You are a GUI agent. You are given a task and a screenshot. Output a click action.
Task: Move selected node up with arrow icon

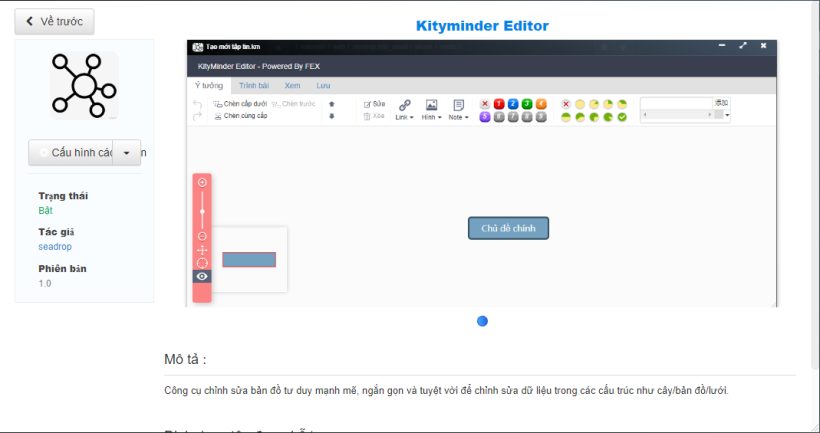point(332,104)
